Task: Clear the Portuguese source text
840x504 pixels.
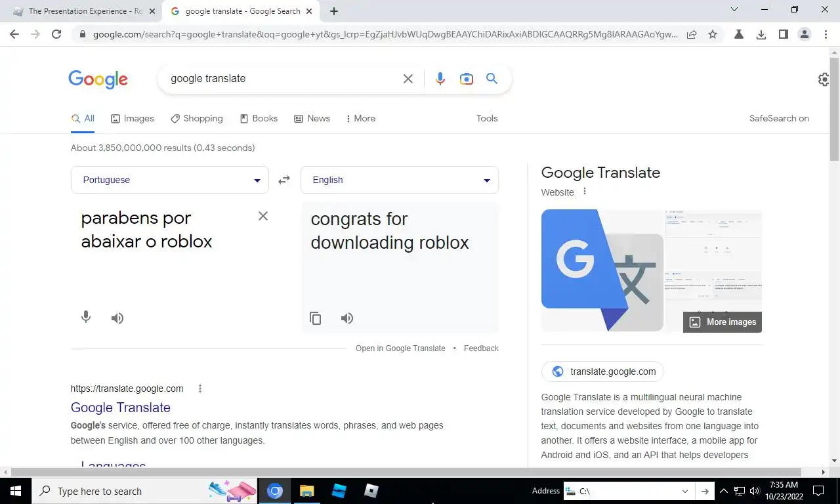Action: [263, 216]
